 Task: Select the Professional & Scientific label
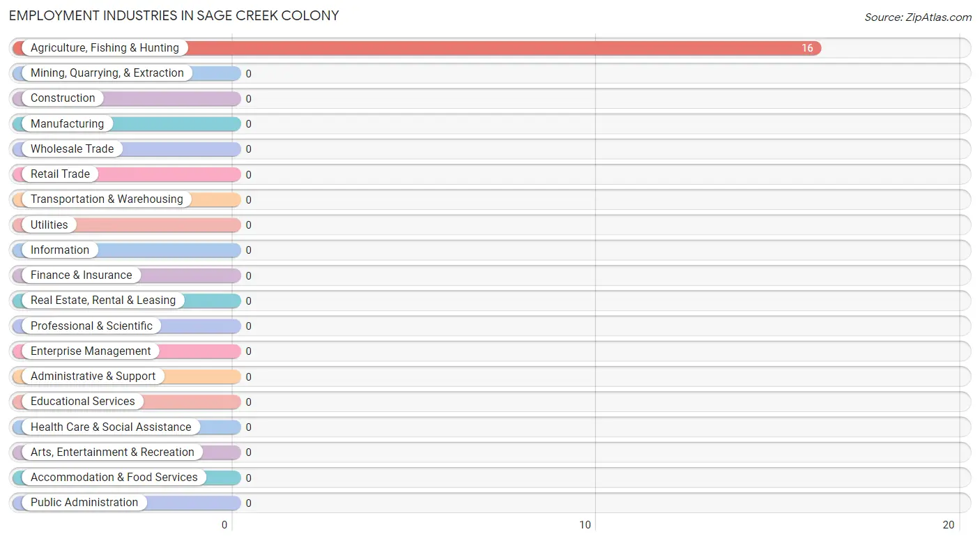[x=91, y=326]
